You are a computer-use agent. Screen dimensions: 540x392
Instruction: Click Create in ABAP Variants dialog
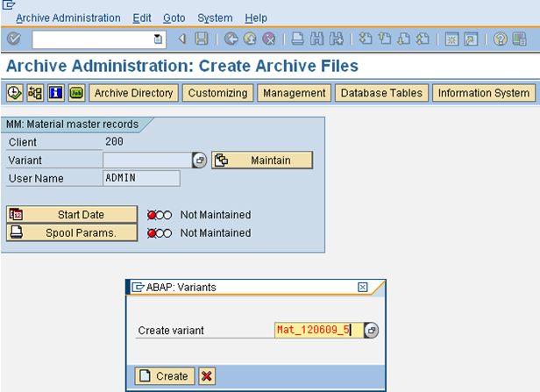click(x=165, y=376)
